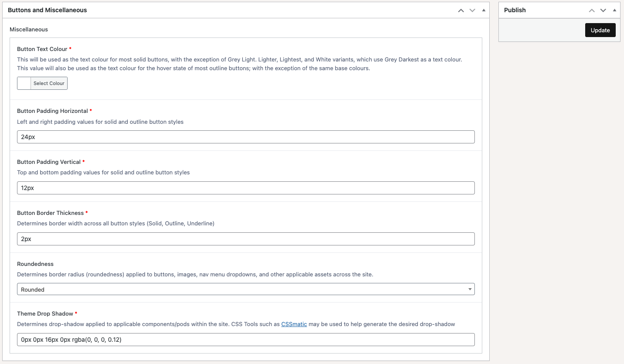Open the Roundedness dropdown
The height and width of the screenshot is (364, 624).
coord(246,289)
